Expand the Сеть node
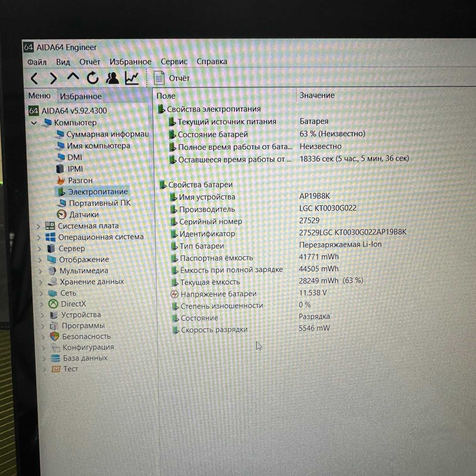476x476 pixels. point(41,293)
